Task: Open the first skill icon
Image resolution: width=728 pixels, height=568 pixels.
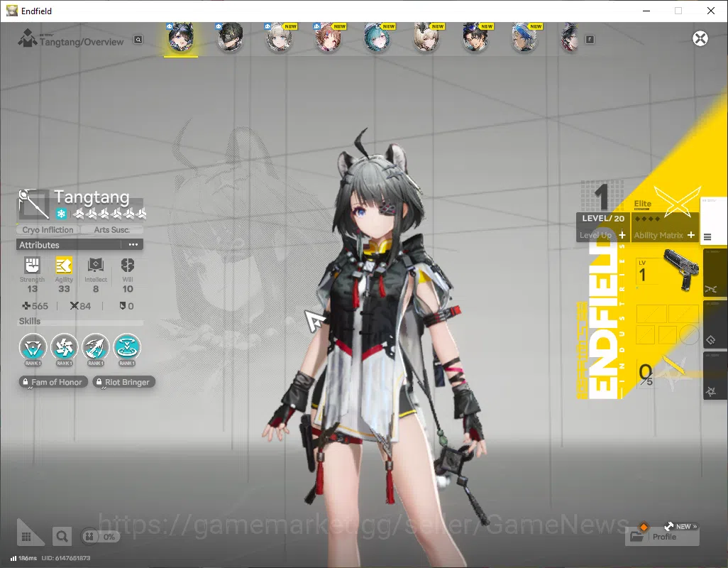Action: pos(33,347)
